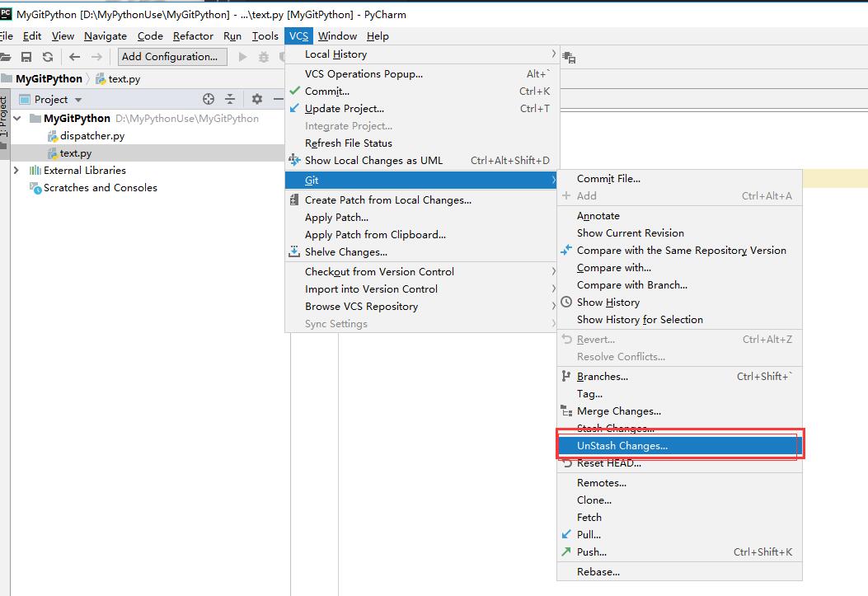The height and width of the screenshot is (596, 868).
Task: Open the Tools menu
Action: click(265, 36)
